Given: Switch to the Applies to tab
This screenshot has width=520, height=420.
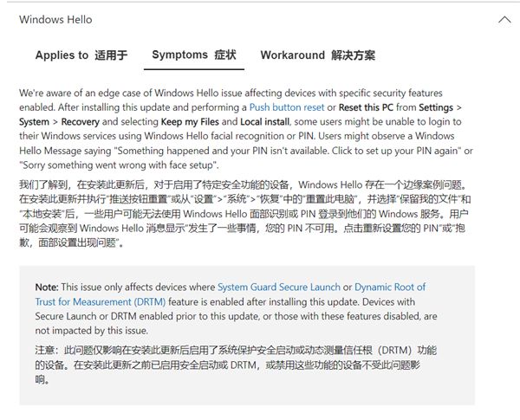Looking at the screenshot, I should pos(81,55).
